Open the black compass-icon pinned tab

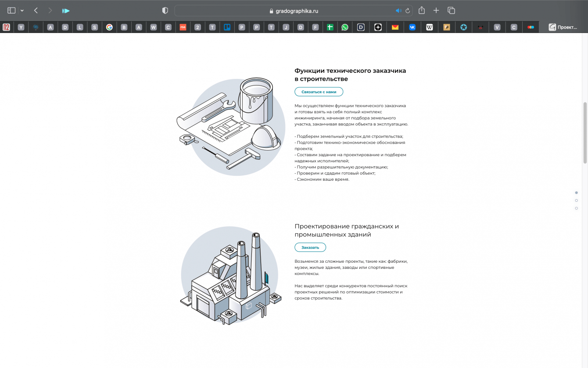(378, 27)
